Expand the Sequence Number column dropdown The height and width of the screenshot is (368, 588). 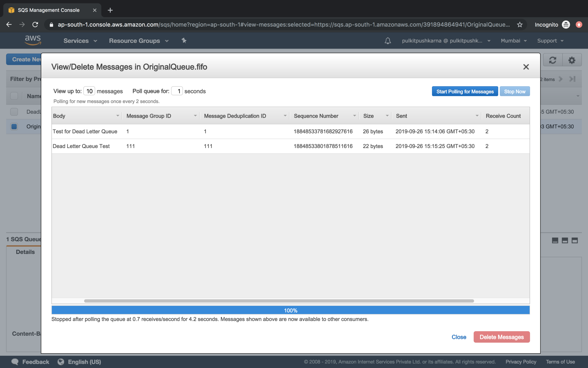click(x=354, y=116)
